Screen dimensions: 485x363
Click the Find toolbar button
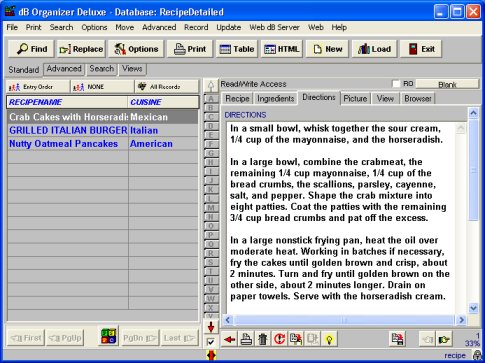point(31,49)
